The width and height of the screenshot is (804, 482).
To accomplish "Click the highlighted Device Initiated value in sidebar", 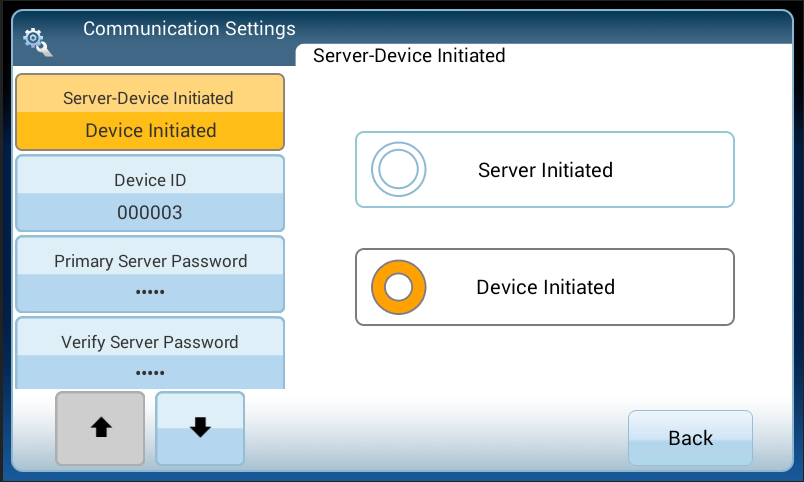I will [x=150, y=131].
